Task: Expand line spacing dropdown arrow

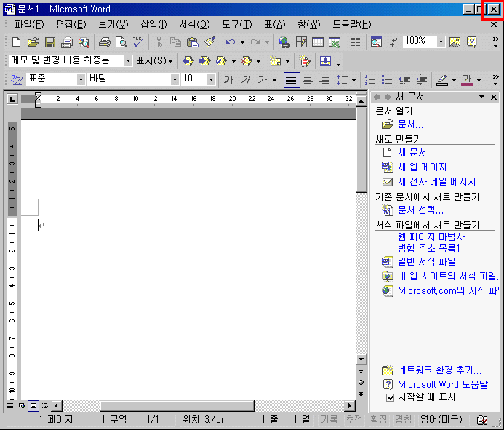Action: point(353,80)
